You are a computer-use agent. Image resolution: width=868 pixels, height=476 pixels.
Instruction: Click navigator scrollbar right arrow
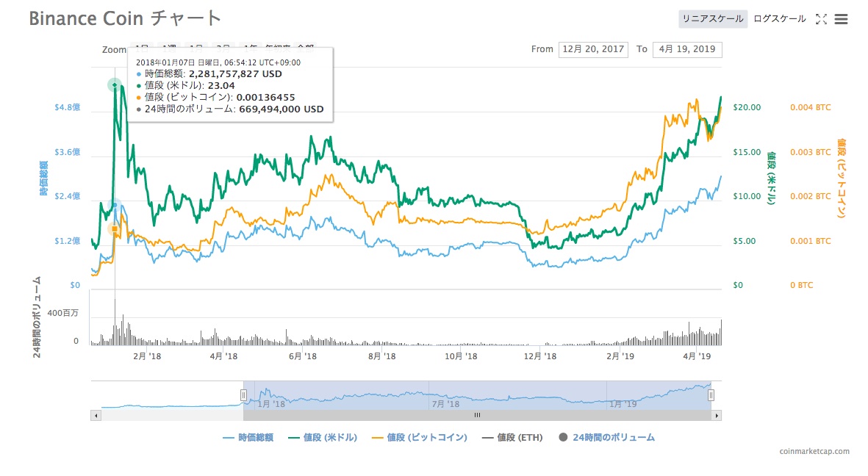[717, 415]
